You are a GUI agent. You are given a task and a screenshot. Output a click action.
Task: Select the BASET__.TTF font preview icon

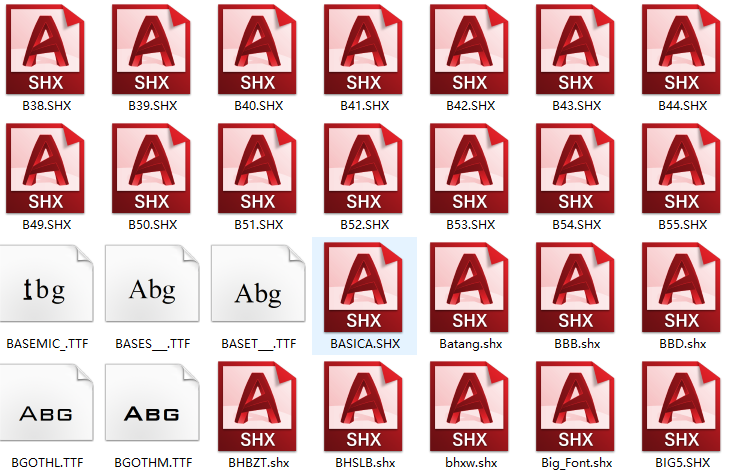pyautogui.click(x=258, y=283)
